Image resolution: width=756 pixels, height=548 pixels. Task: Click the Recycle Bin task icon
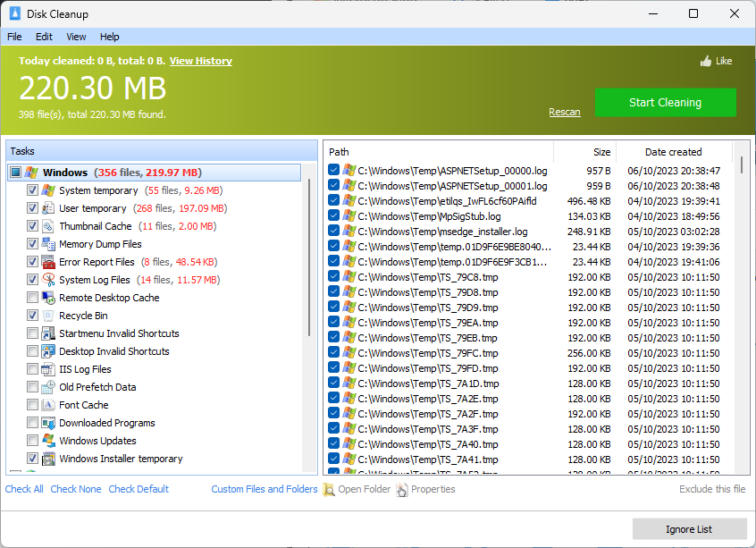click(48, 316)
